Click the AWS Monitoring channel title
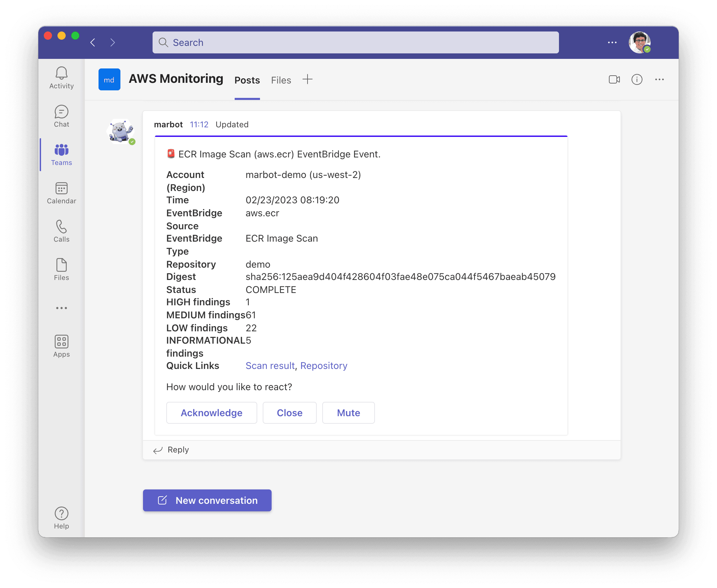Screen dimensions: 717x588 [176, 79]
